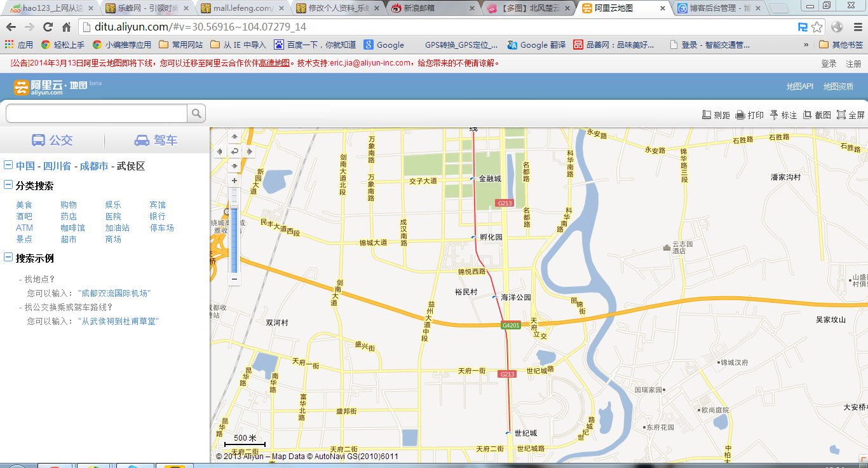Screen dimensions: 868x468
Task: Pan the map left with arrow button
Action: tap(220, 151)
